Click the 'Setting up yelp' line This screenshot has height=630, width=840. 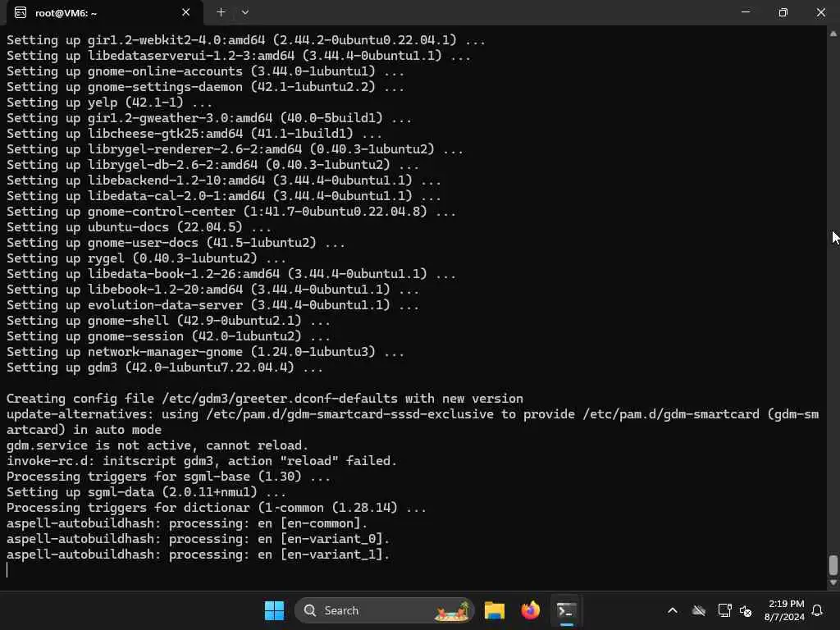click(109, 103)
